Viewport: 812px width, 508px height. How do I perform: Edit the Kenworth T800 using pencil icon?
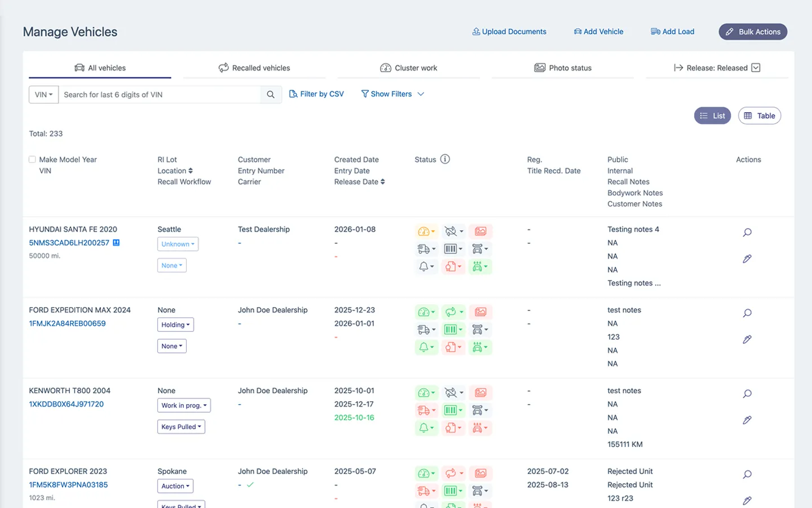click(747, 420)
